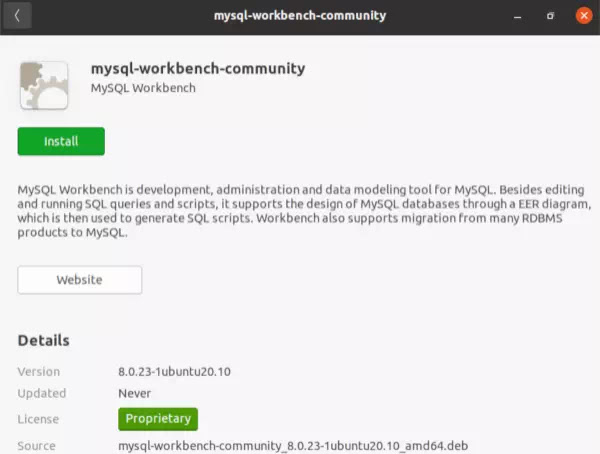600x454 pixels.
Task: Close the window with orange X
Action: click(x=584, y=16)
